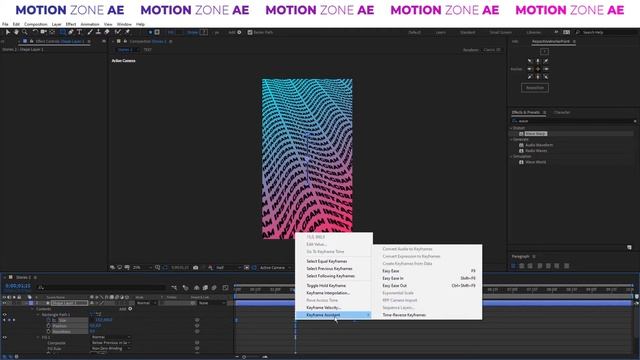Click the Reposition button in anchor panel
Image resolution: width=640 pixels, height=360 pixels.
click(x=535, y=88)
